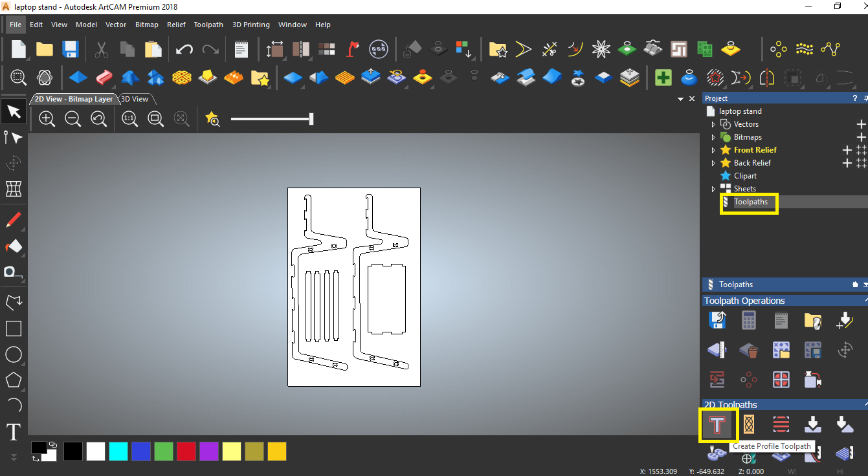Expand the Vectors tree node

[x=713, y=124]
